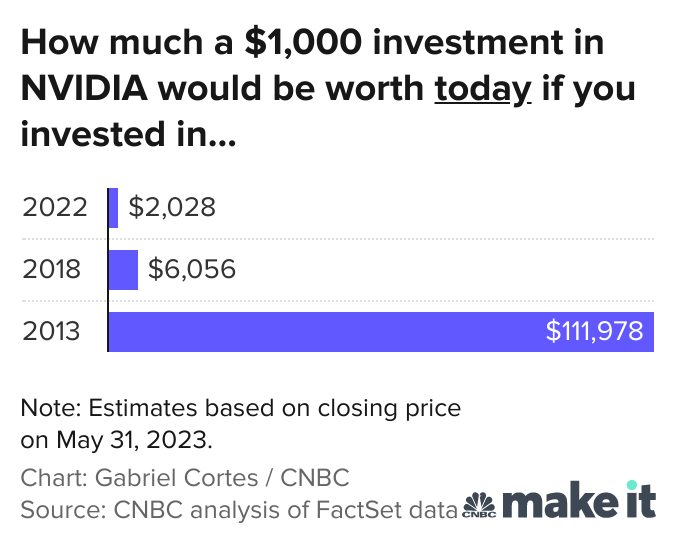
Task: Select the 2018 year label
Action: pyautogui.click(x=55, y=270)
